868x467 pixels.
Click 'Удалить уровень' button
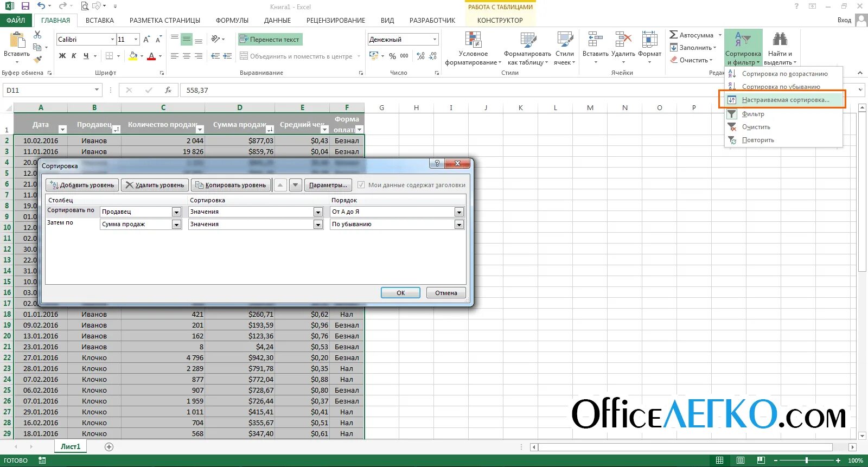tap(155, 185)
